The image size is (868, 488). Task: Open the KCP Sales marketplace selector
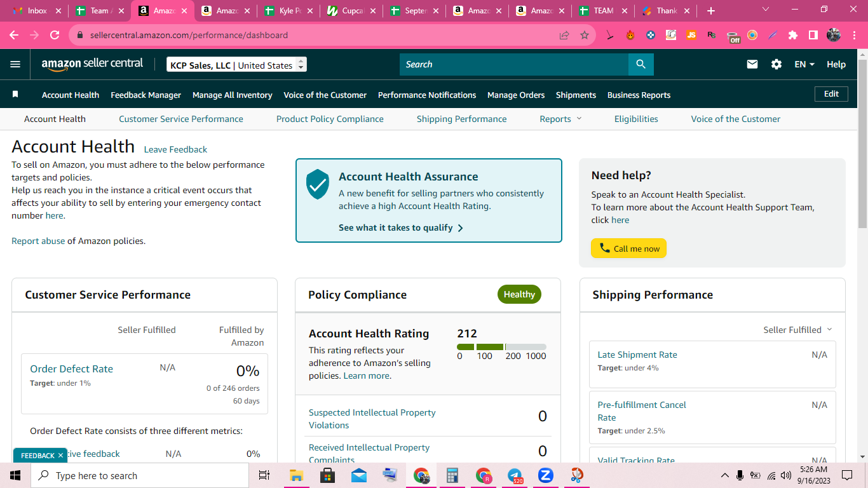pyautogui.click(x=237, y=65)
